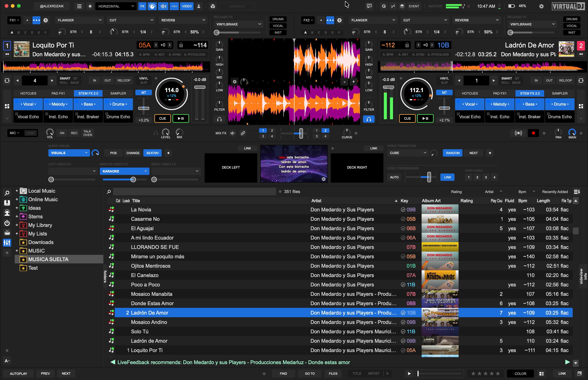Click the broadcast icon near record
This screenshot has height=380, width=588.
[518, 133]
